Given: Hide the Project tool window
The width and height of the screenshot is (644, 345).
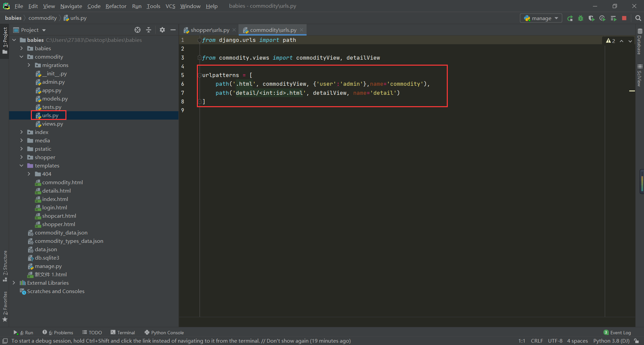Looking at the screenshot, I should pyautogui.click(x=173, y=30).
